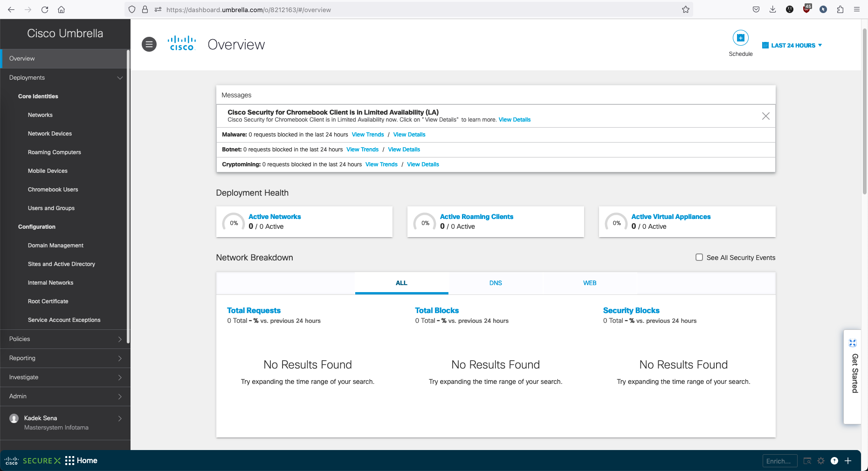Dismiss the Chromebook Client message with X

click(765, 116)
